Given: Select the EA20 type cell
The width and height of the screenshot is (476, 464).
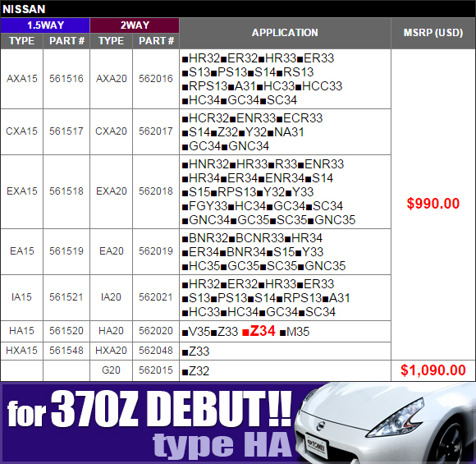Looking at the screenshot, I should click(x=111, y=251).
